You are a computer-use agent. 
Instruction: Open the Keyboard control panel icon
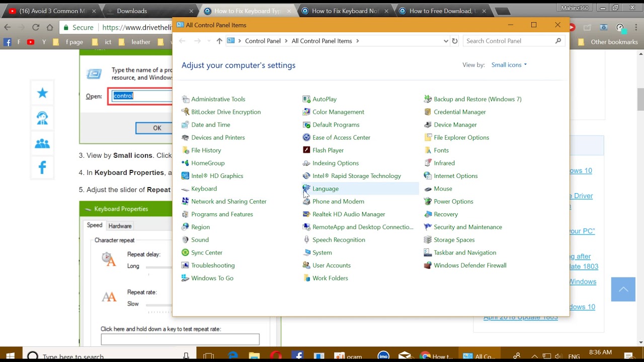click(185, 189)
